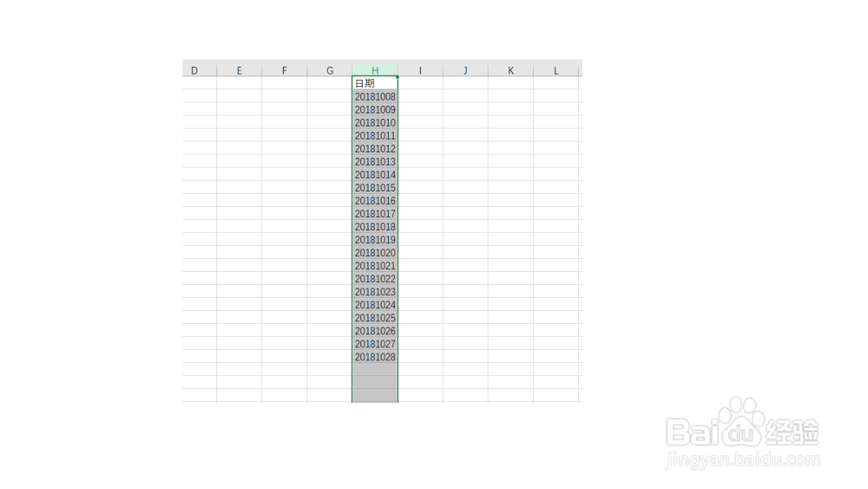Viewport: 868px width, 489px height.
Task: Click cell containing 20181013
Action: click(x=375, y=162)
